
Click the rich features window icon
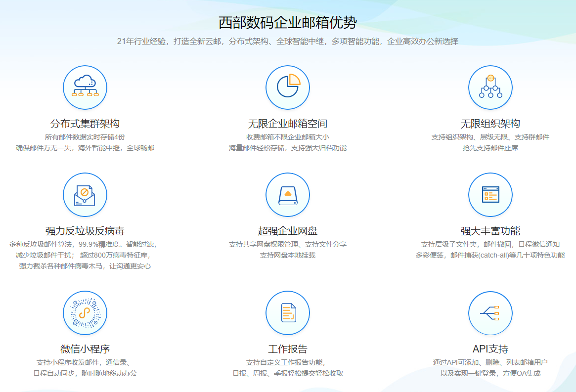[x=490, y=195]
